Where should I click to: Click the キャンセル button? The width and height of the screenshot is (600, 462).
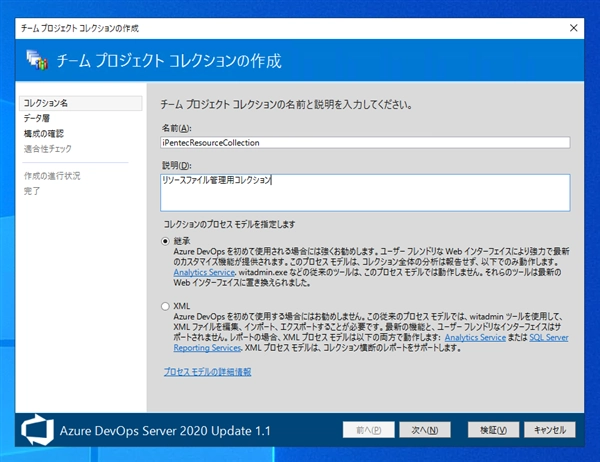click(550, 430)
